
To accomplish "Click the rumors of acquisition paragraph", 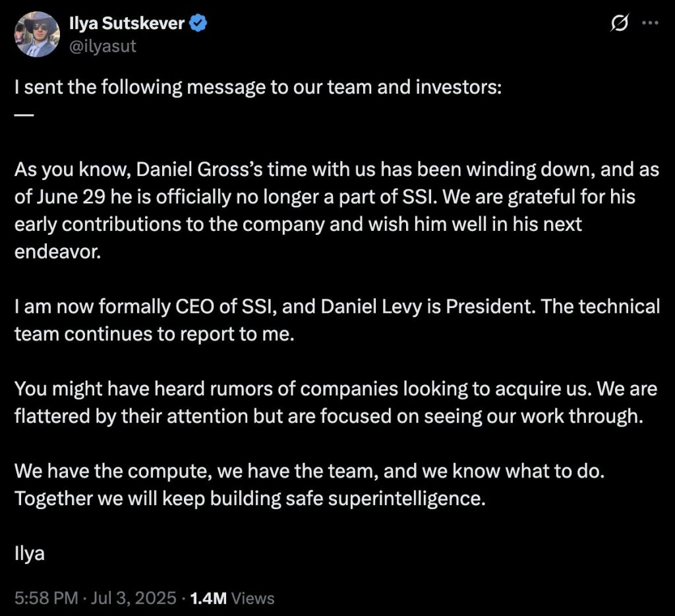I will coord(336,403).
